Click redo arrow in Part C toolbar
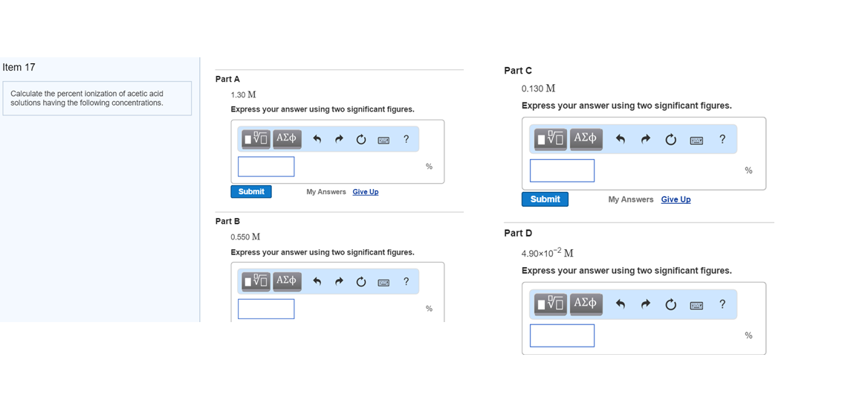The height and width of the screenshot is (395, 868). [x=646, y=140]
